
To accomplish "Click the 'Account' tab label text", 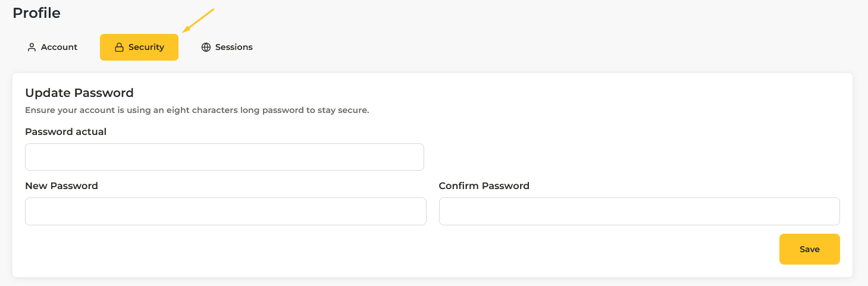I will pyautogui.click(x=59, y=47).
